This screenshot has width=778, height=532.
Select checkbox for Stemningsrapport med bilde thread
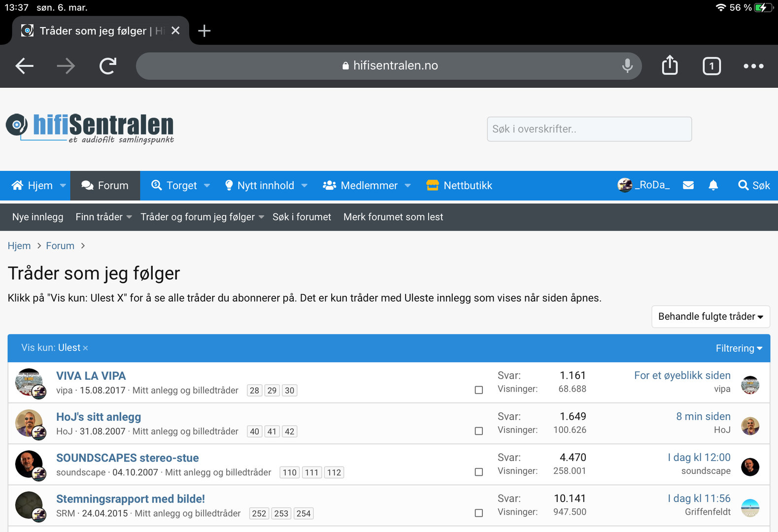coord(478,513)
